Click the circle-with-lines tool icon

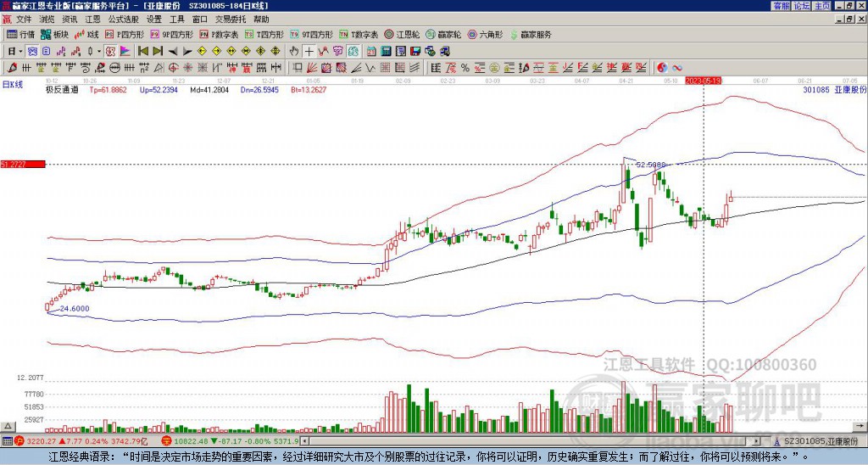point(114,68)
